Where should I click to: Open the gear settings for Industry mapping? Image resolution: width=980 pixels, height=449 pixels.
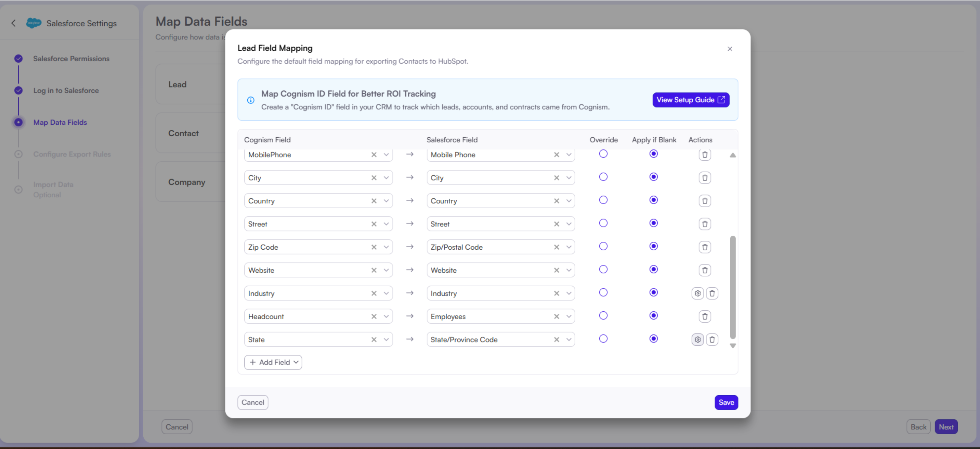click(x=697, y=293)
